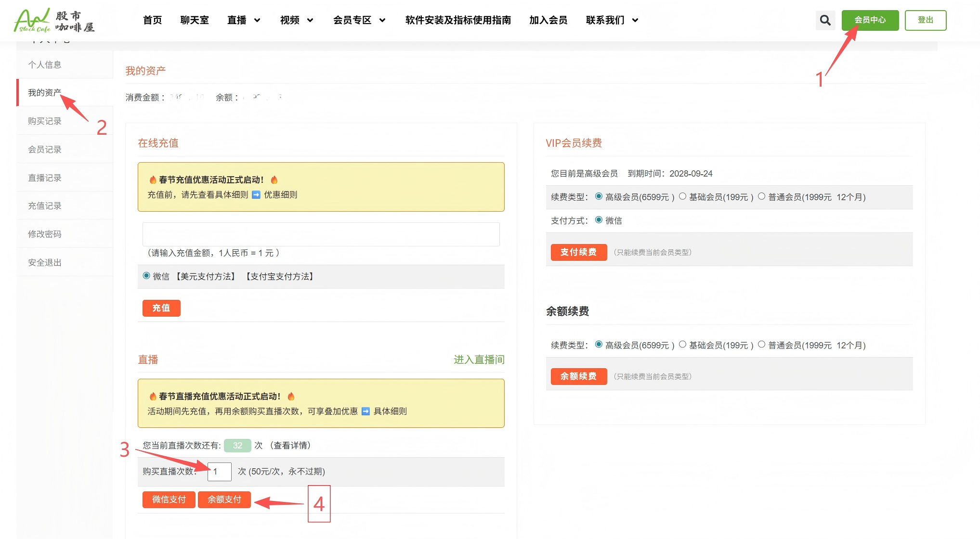
Task: Go to 充值记录 sidebar item
Action: pos(45,205)
